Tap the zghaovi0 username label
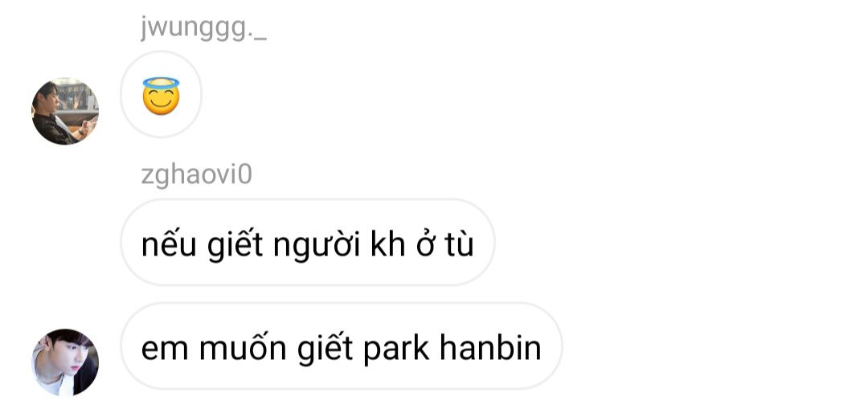This screenshot has height=413, width=868. pyautogui.click(x=197, y=175)
